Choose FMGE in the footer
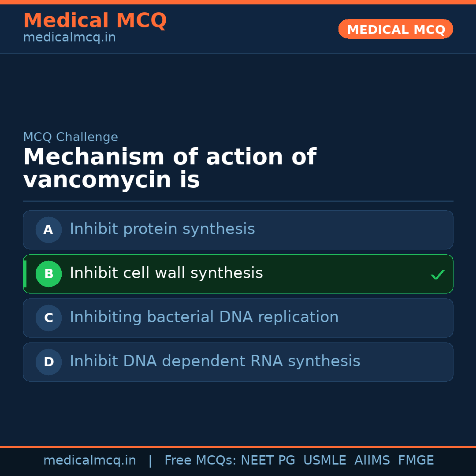476x476 pixels. click(x=416, y=461)
